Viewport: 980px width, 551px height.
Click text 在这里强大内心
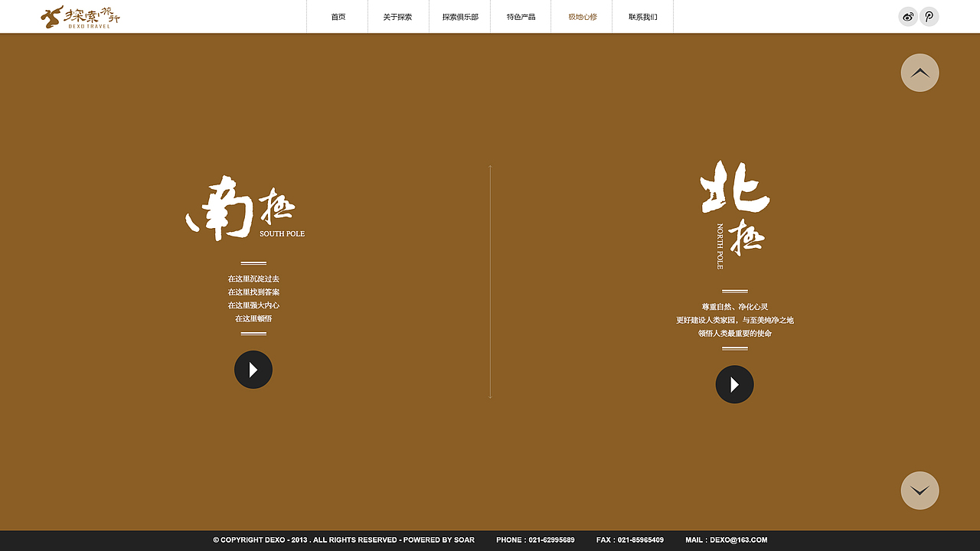(253, 305)
